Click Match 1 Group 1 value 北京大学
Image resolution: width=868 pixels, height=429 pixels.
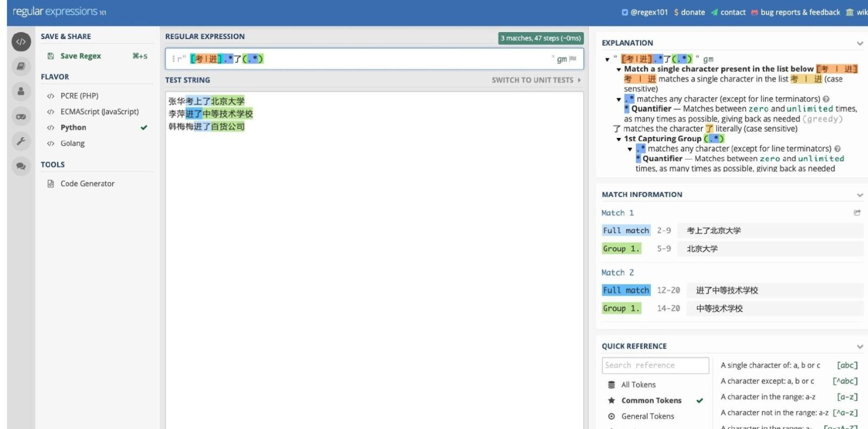(702, 249)
